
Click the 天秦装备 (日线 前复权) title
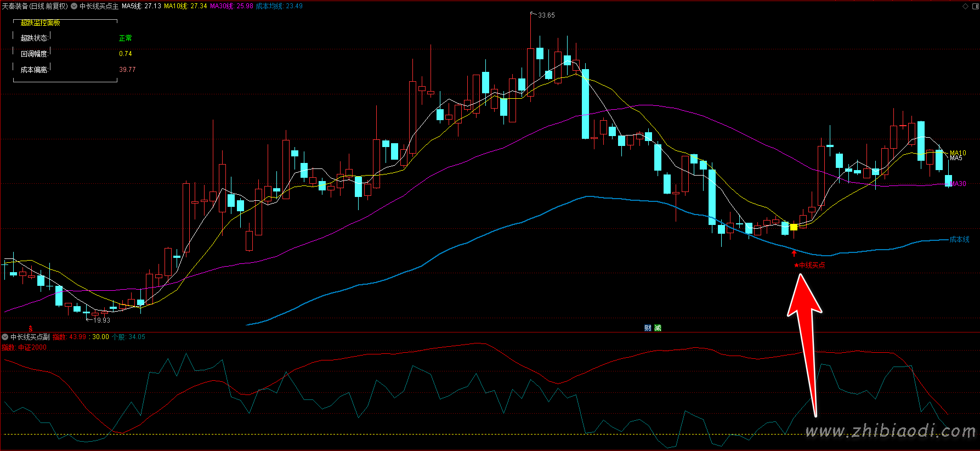point(35,6)
